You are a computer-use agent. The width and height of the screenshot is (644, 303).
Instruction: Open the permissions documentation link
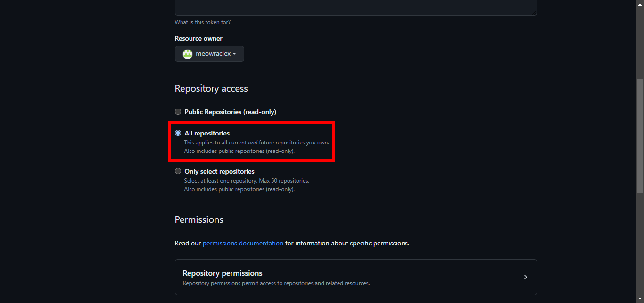[x=243, y=244]
